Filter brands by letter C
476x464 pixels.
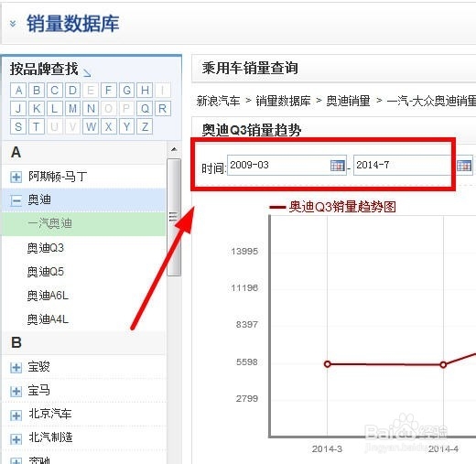point(55,91)
